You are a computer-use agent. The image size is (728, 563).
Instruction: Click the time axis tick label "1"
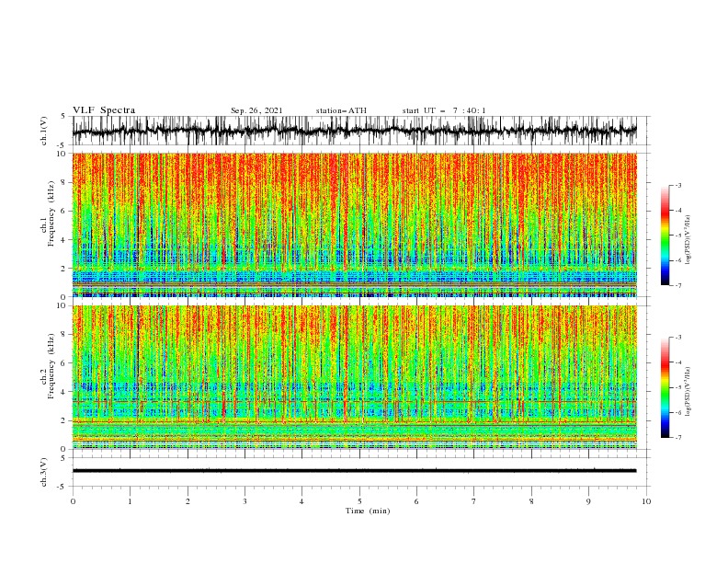click(x=130, y=501)
